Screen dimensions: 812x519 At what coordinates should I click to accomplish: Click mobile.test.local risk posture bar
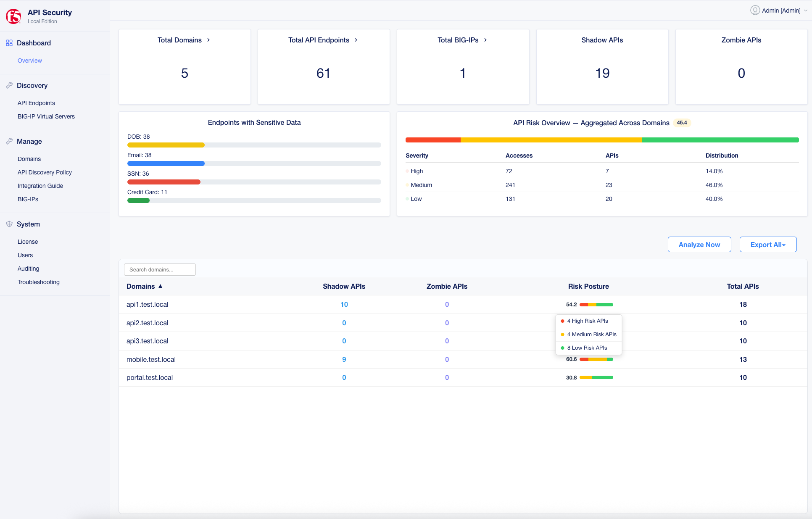(596, 359)
